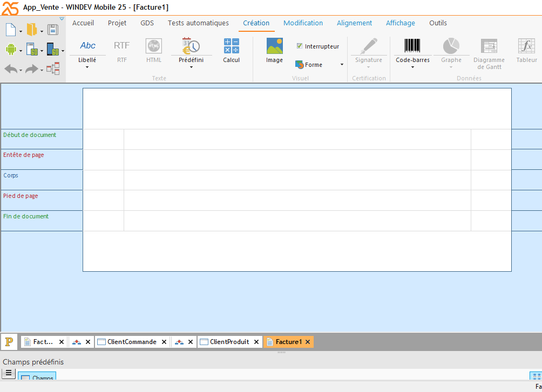
Task: Select the Corps block band label
Action: [11, 176]
